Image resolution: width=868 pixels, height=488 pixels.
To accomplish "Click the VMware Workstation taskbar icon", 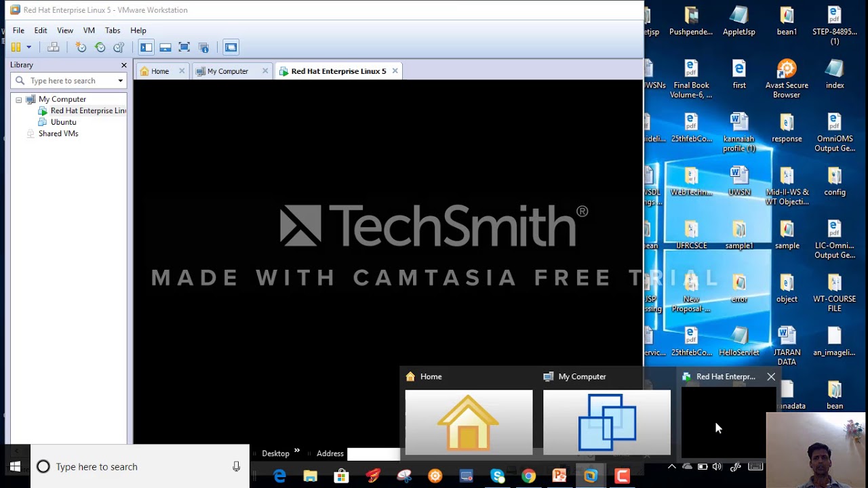I will [591, 476].
